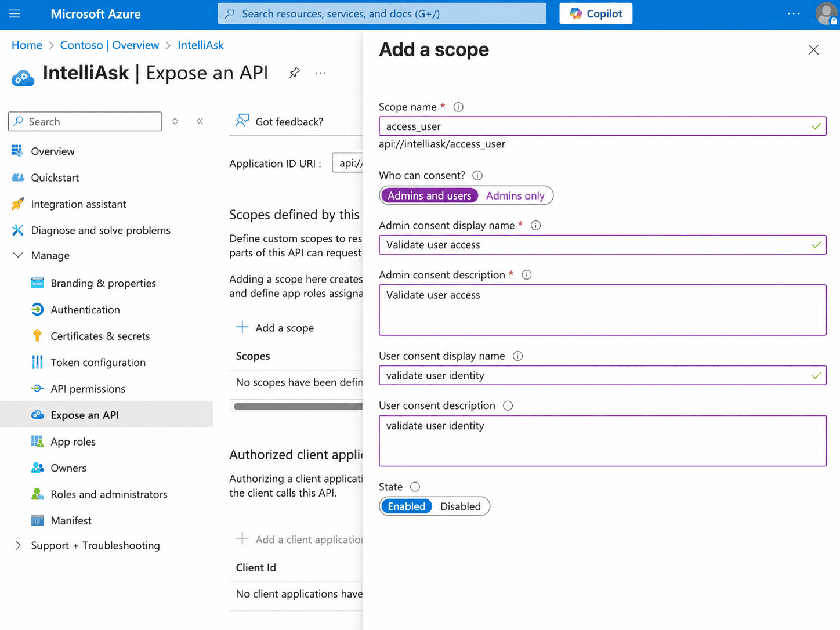This screenshot has width=840, height=630.
Task: Select Admins only consent option
Action: pos(515,195)
